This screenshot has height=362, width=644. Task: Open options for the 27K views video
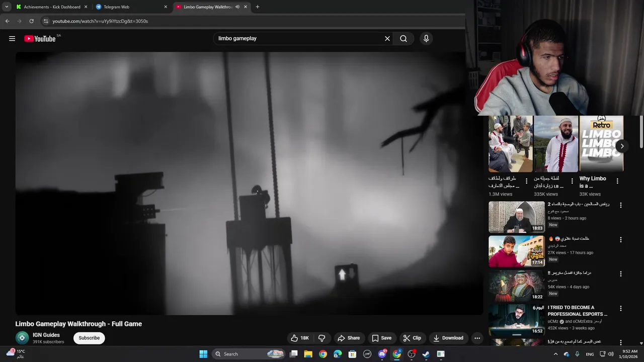tap(621, 240)
